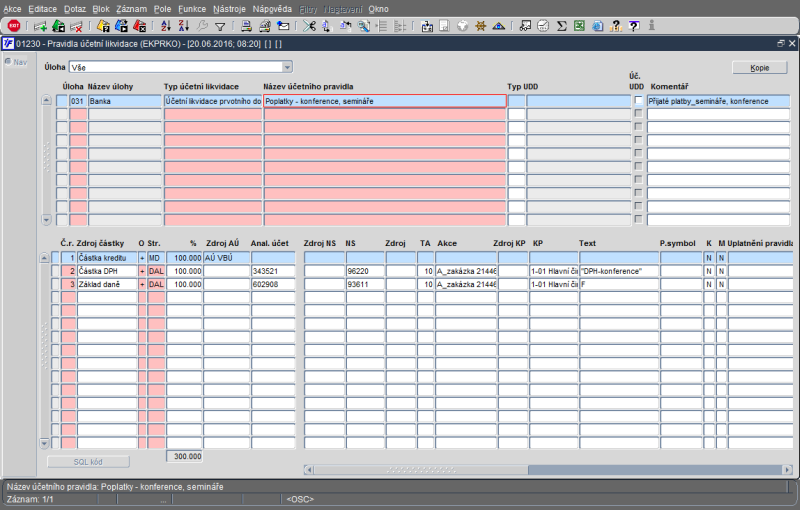Click the Název účetního pravidla field
The height and width of the screenshot is (510, 800).
[x=384, y=101]
